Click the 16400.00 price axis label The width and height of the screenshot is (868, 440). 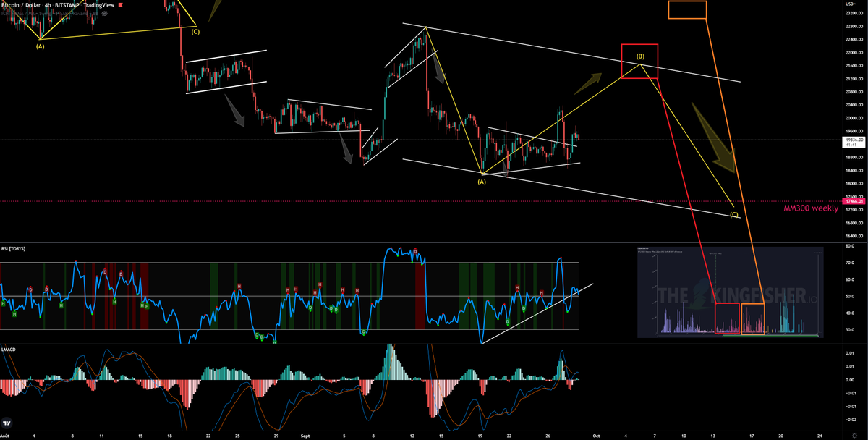[x=854, y=235]
